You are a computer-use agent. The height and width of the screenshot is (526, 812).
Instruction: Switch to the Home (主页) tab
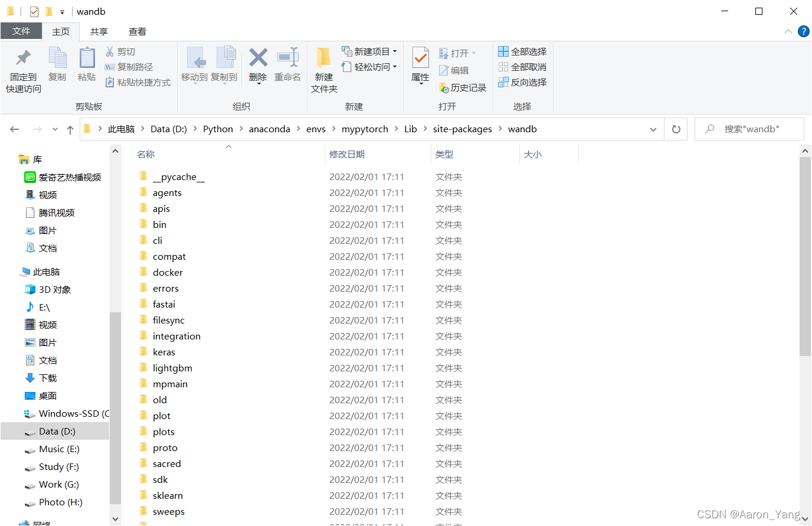61,32
